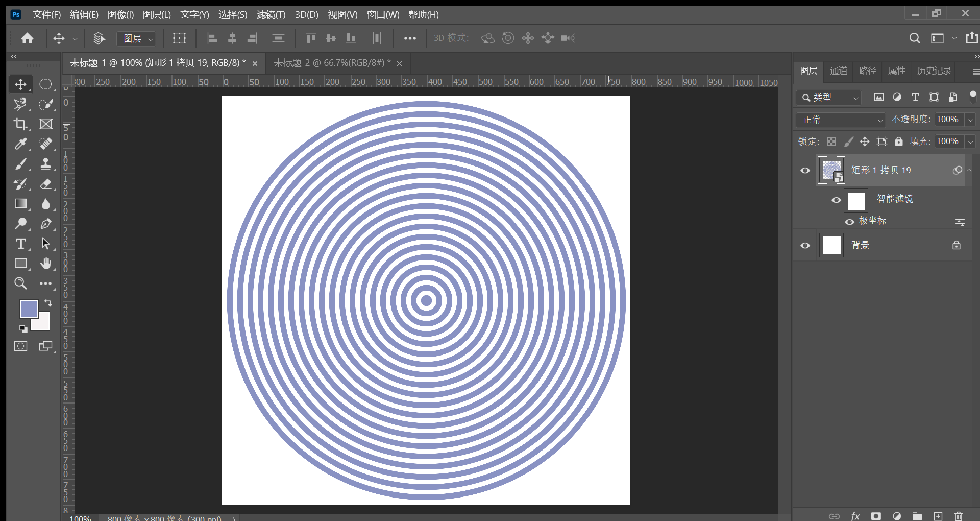Switch to the 历史记录 tab
Image resolution: width=980 pixels, height=521 pixels.
[x=934, y=71]
